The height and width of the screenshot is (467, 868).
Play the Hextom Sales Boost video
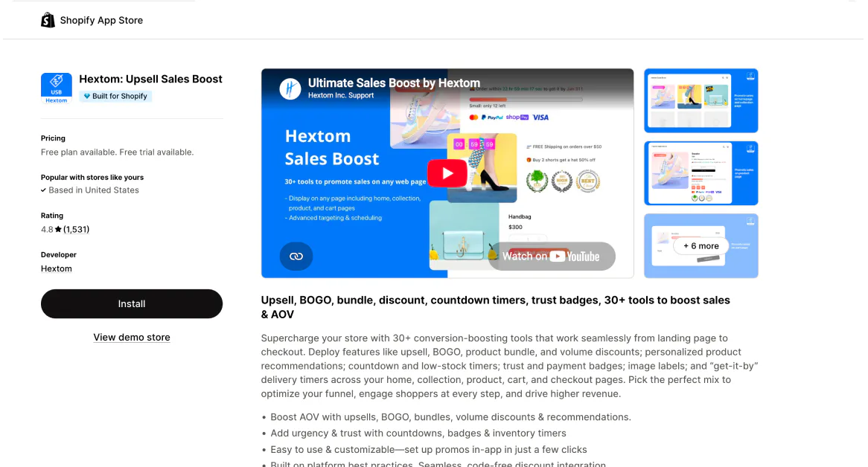(447, 173)
